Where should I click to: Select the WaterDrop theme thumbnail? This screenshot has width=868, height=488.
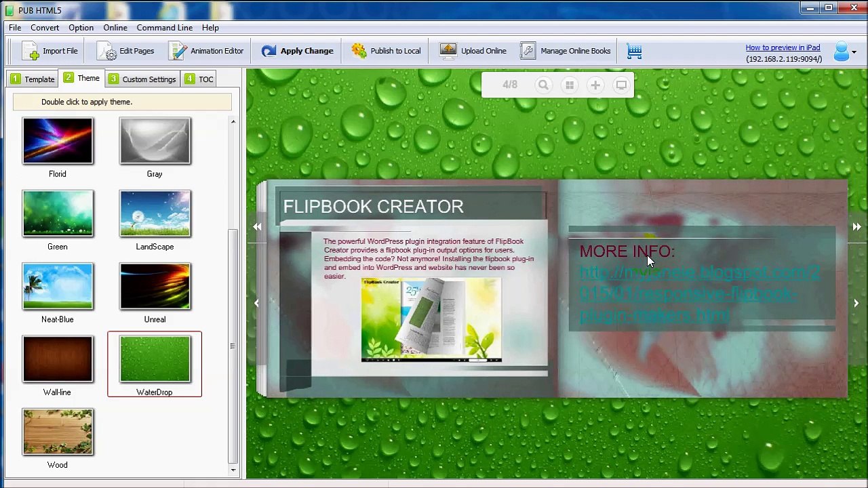tap(155, 359)
